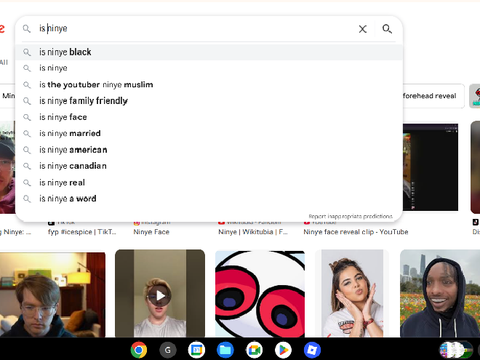The height and width of the screenshot is (360, 480).
Task: Choose 'is ninye real' suggestion
Action: 209,183
